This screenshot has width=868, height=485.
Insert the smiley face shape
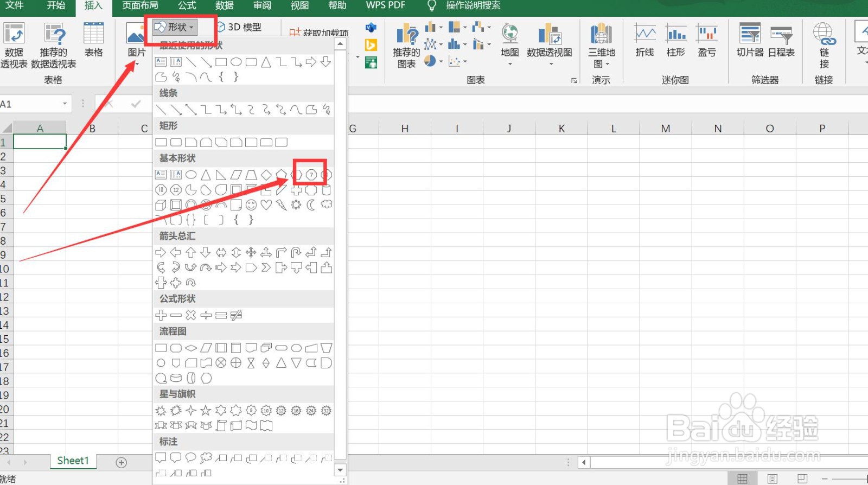tap(251, 205)
